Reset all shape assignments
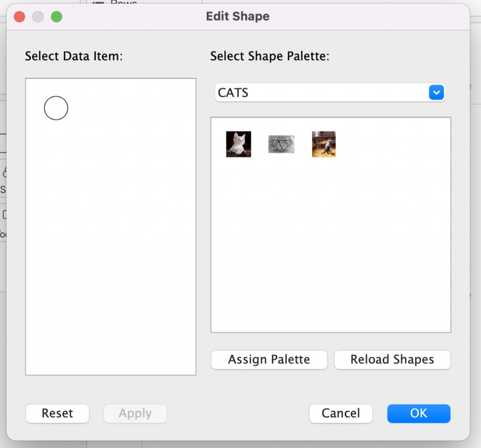This screenshot has width=481, height=448. (57, 413)
